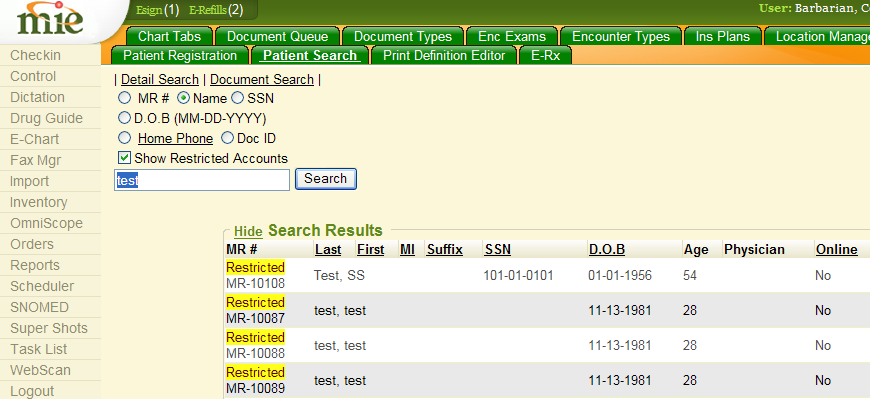Open Dictation in the sidebar
The height and width of the screenshot is (399, 870).
tap(50, 97)
